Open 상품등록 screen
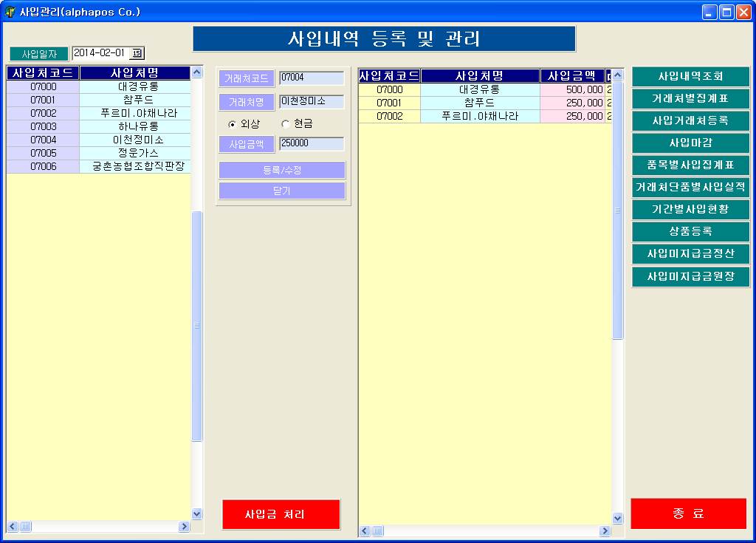 [690, 232]
